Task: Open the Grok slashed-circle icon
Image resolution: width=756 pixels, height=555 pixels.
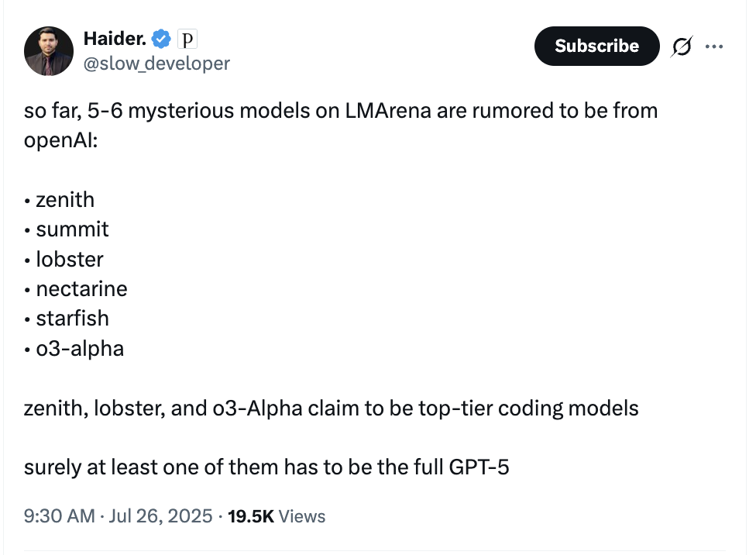Action: [682, 47]
